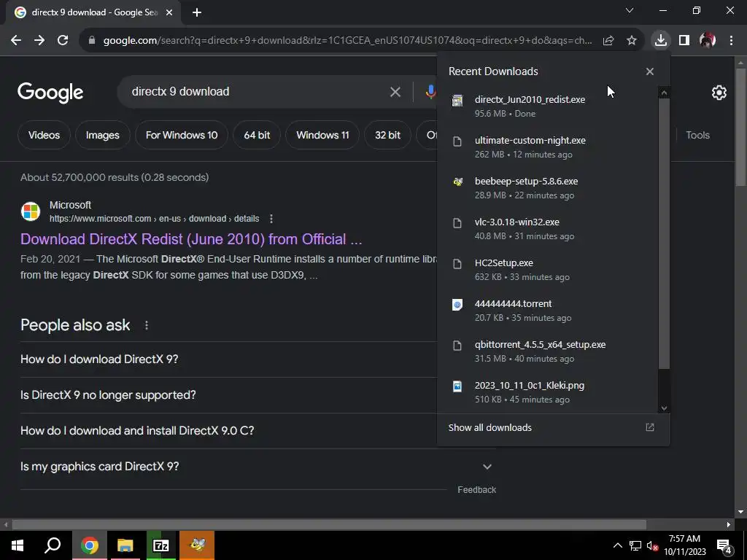Open beebeep-setup-5.8.6.exe download entry

tap(548, 188)
